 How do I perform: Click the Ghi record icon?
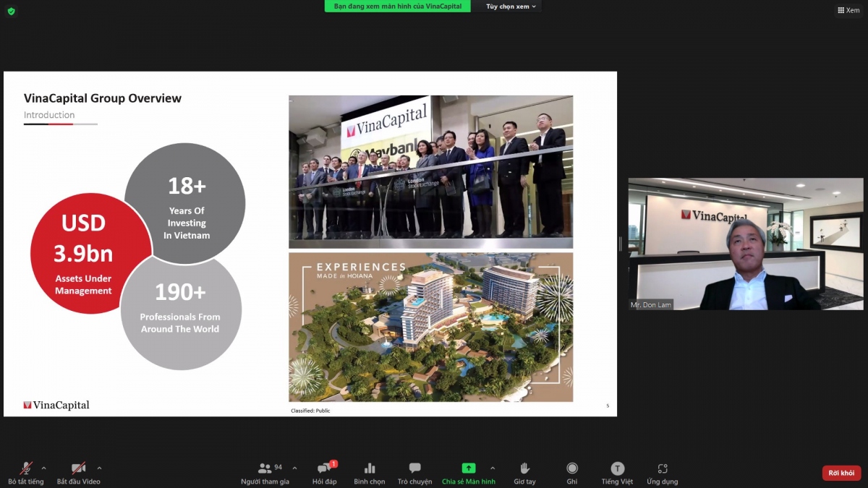pos(572,468)
